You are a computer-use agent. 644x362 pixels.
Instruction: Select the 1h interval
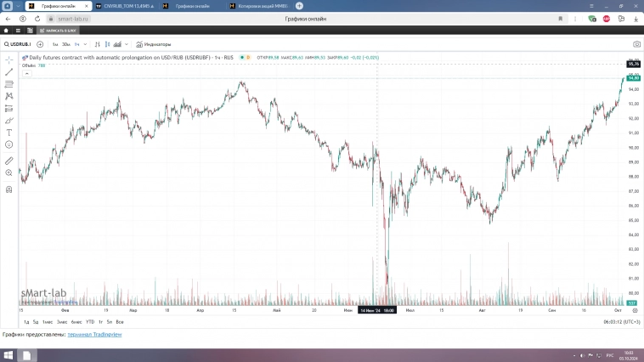(76, 44)
